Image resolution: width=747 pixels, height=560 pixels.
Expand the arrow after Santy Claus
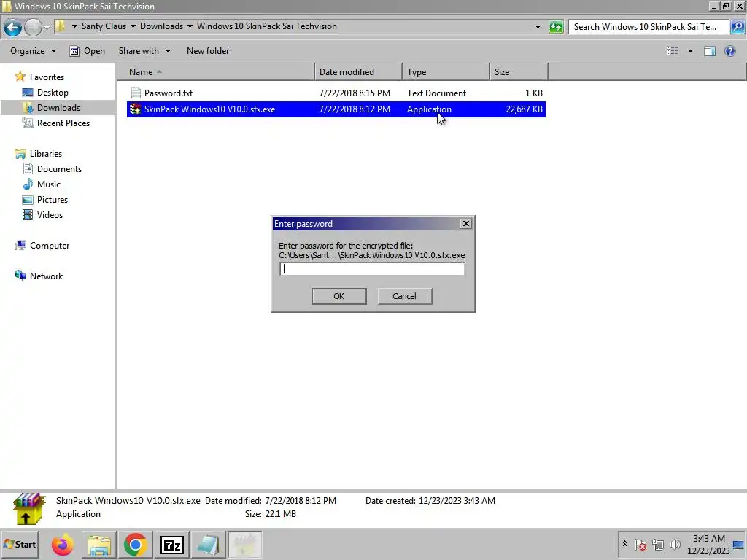[133, 26]
